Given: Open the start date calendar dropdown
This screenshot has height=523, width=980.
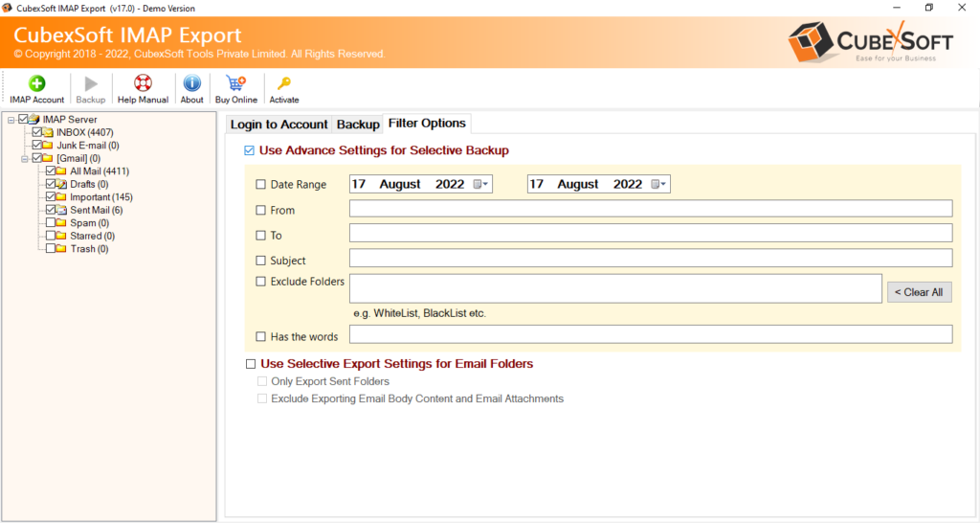Looking at the screenshot, I should [x=480, y=185].
